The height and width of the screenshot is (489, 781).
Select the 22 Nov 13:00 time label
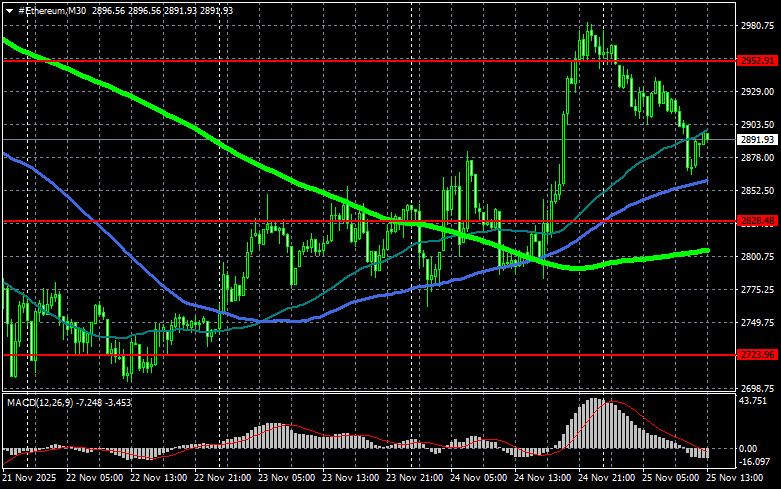tap(158, 478)
